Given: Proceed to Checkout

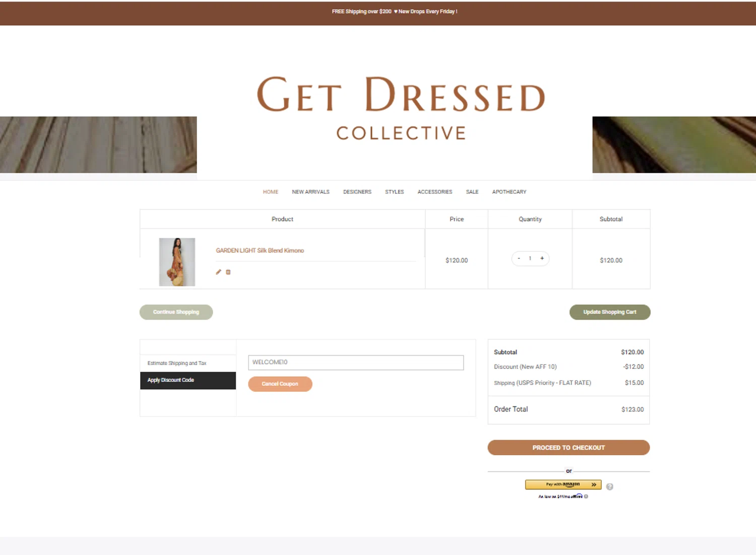Looking at the screenshot, I should pyautogui.click(x=569, y=448).
